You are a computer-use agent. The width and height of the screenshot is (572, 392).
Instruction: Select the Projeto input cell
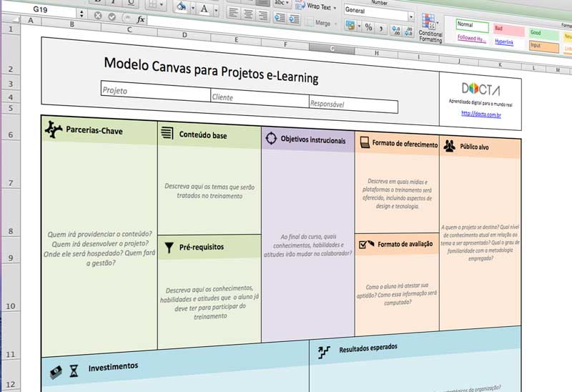coord(154,91)
